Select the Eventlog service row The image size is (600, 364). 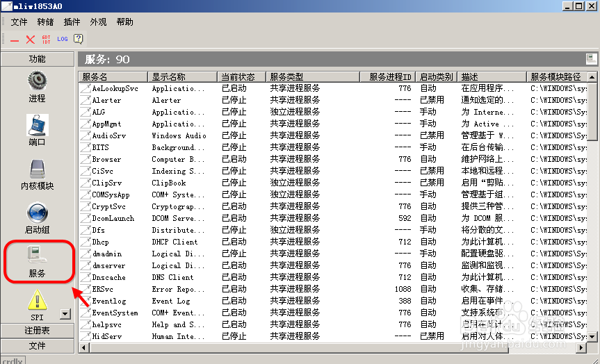332,301
